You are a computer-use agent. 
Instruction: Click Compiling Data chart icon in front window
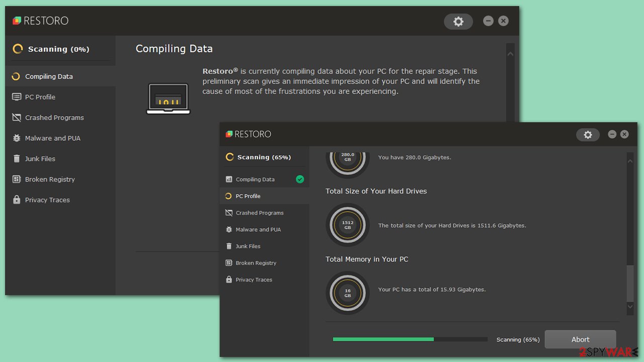(x=229, y=179)
